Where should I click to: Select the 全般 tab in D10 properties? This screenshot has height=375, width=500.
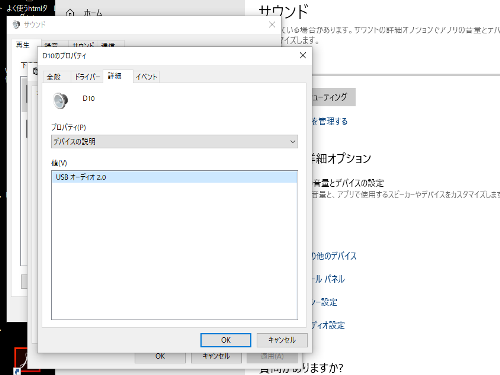click(54, 77)
